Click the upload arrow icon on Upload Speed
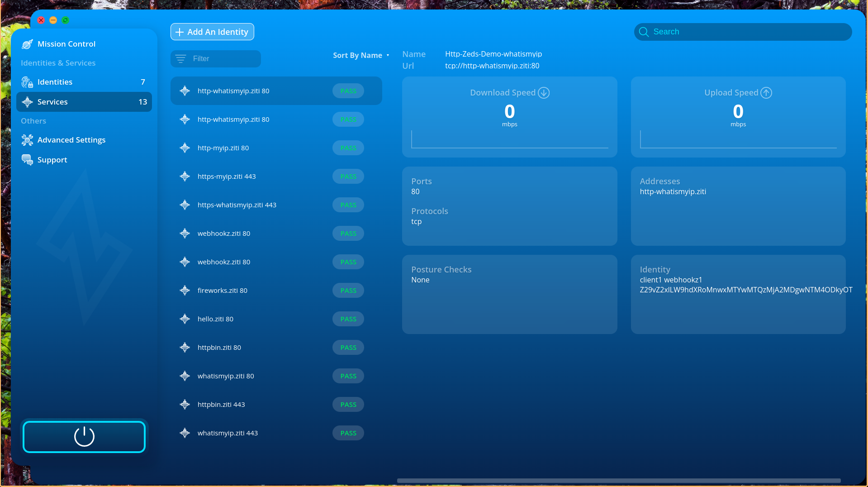868x487 pixels. point(766,92)
